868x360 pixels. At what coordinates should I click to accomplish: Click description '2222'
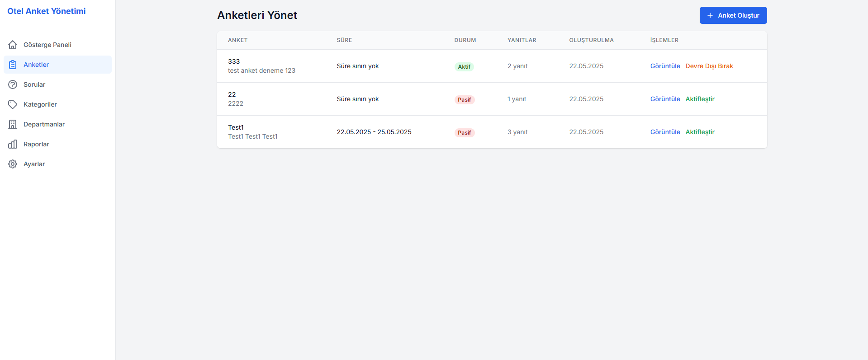(236, 103)
